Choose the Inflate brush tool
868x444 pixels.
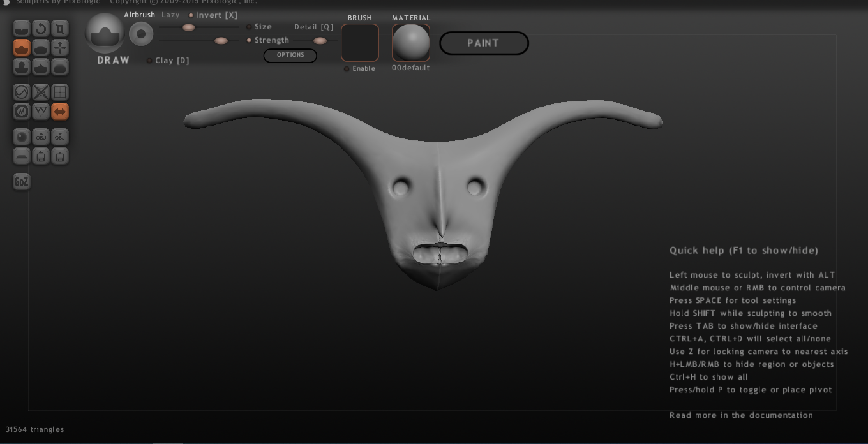[x=22, y=67]
